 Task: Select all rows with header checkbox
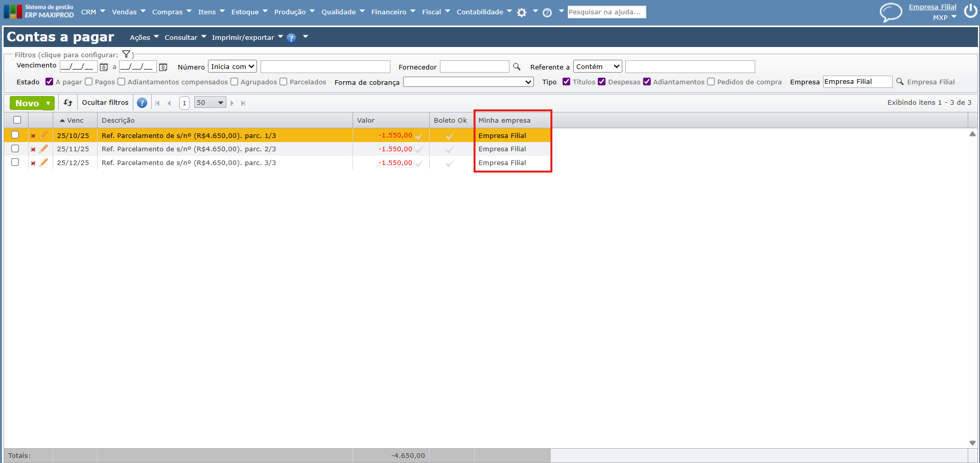17,120
